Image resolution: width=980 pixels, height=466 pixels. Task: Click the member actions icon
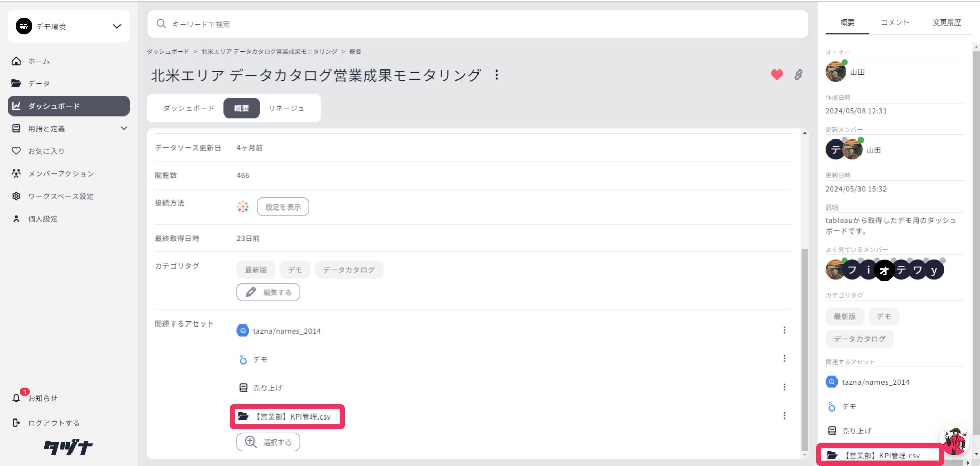17,174
